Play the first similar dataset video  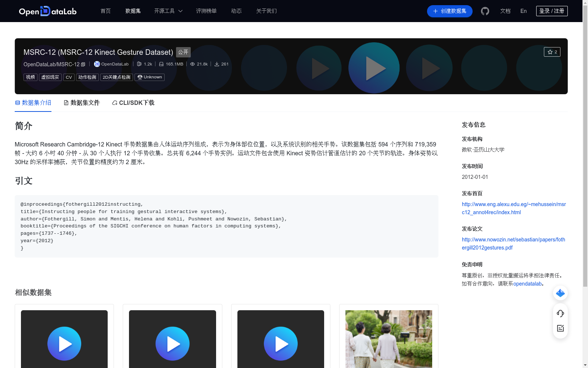[64, 344]
